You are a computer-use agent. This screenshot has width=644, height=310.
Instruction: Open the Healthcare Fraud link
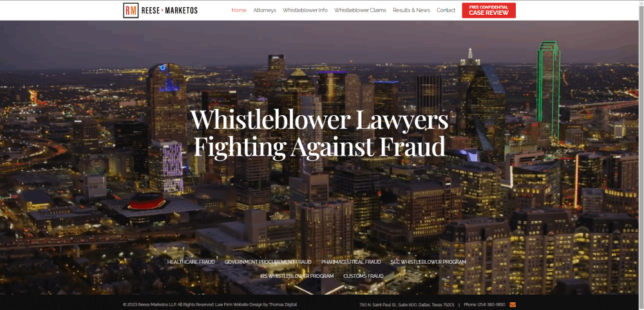(x=191, y=262)
